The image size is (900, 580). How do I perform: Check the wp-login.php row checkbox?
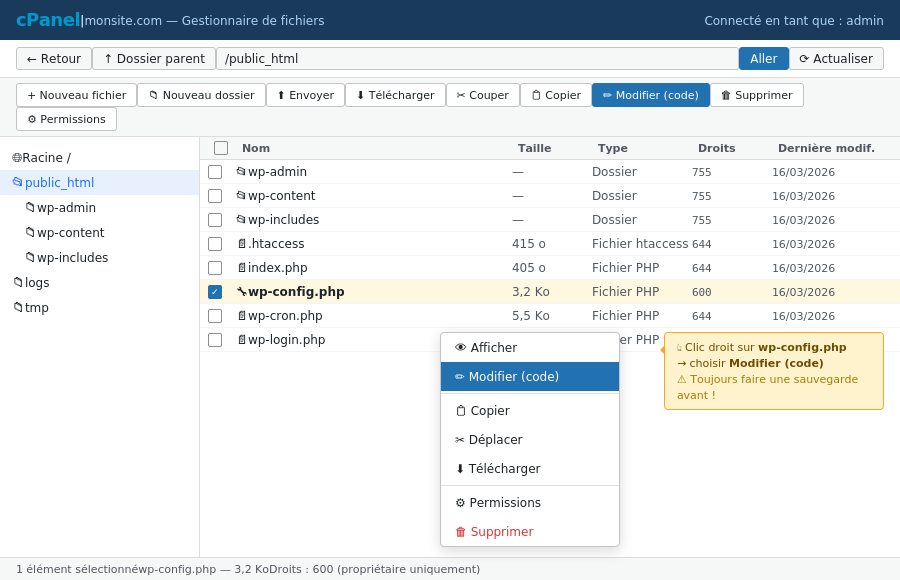point(215,340)
